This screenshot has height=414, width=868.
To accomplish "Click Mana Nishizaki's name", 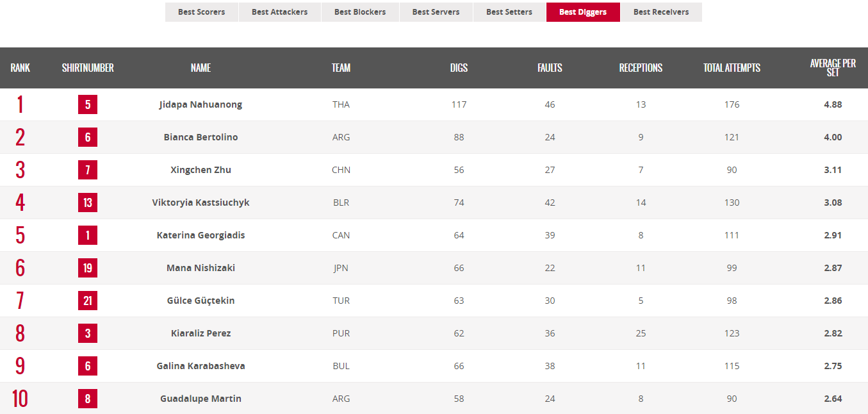I will point(201,268).
